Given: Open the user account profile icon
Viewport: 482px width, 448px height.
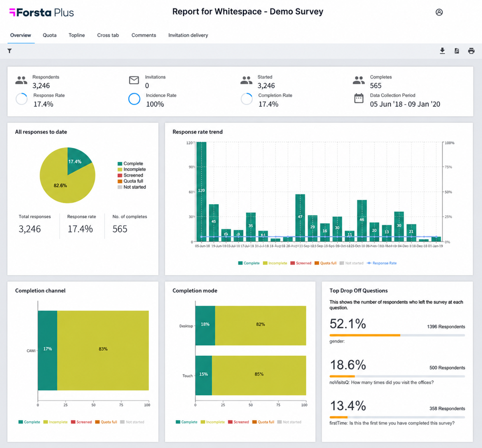Looking at the screenshot, I should (x=439, y=12).
